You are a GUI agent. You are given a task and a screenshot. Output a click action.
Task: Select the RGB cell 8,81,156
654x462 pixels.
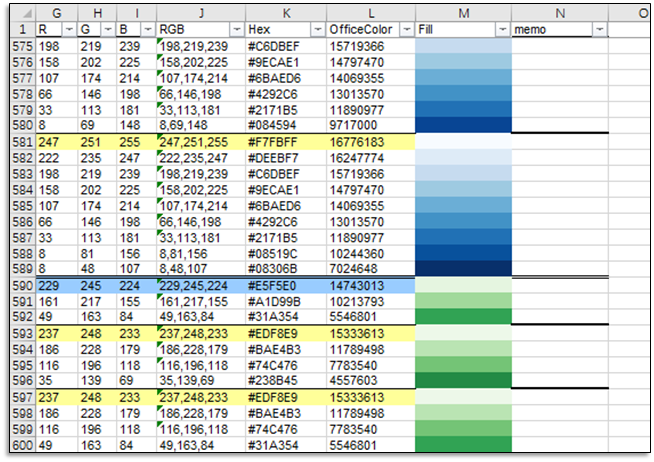pyautogui.click(x=201, y=254)
